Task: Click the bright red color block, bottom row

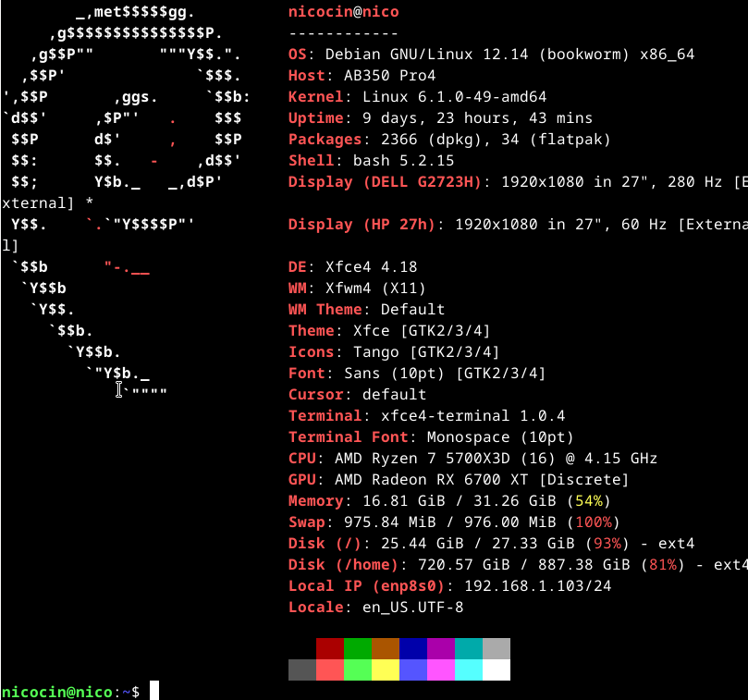Action: (330, 669)
